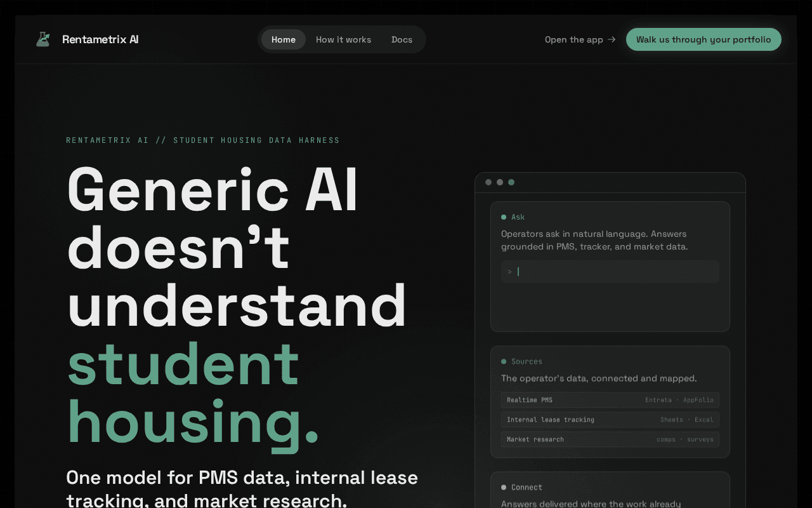Click the comps · surveys label
812x508 pixels.
click(x=685, y=439)
